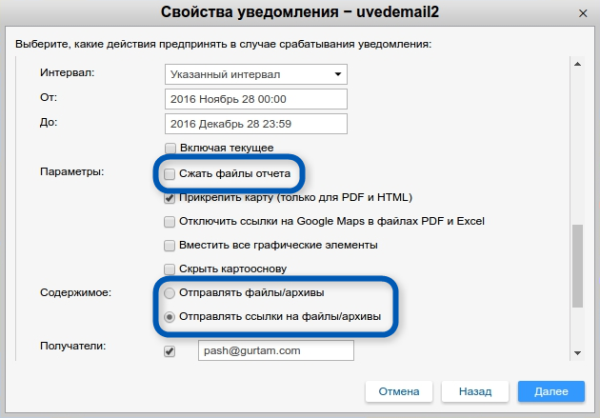Uncheck the pash@gurtam.com recipient checkbox
This screenshot has width=600, height=418.
tap(169, 351)
